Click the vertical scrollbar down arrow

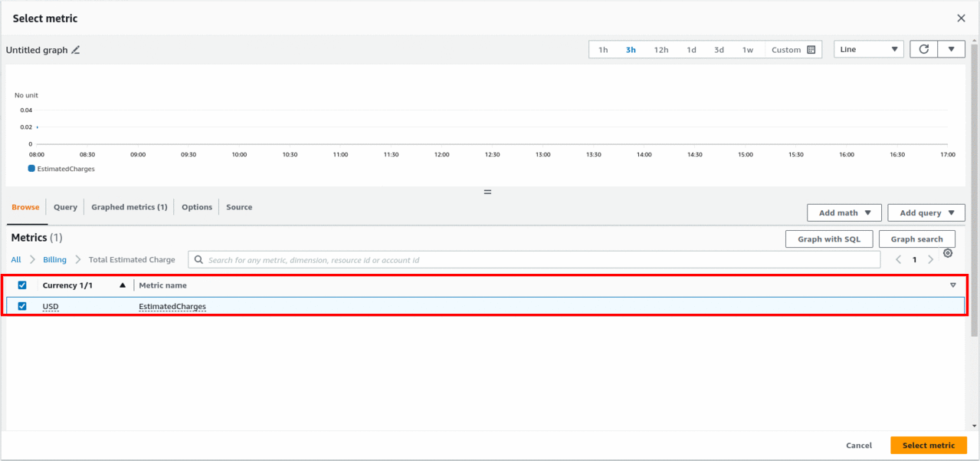pyautogui.click(x=975, y=426)
